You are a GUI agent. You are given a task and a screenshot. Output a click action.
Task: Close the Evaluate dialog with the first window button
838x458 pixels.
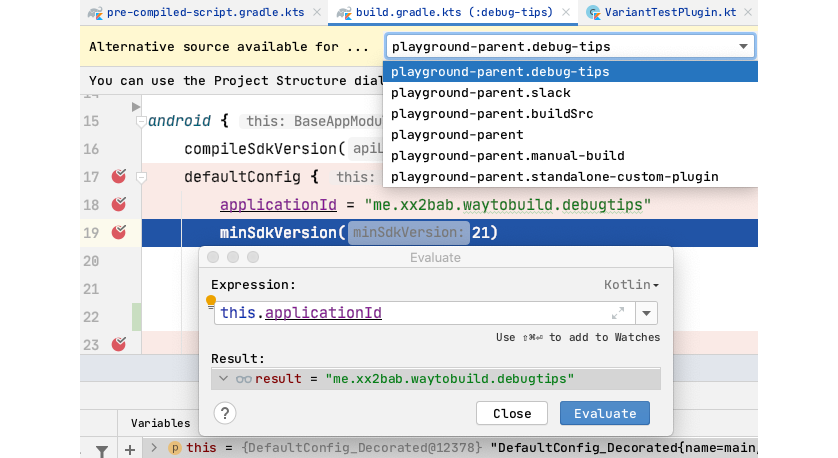tap(213, 257)
